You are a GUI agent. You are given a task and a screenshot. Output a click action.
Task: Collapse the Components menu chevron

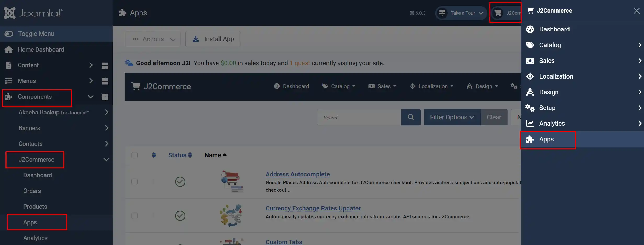91,97
